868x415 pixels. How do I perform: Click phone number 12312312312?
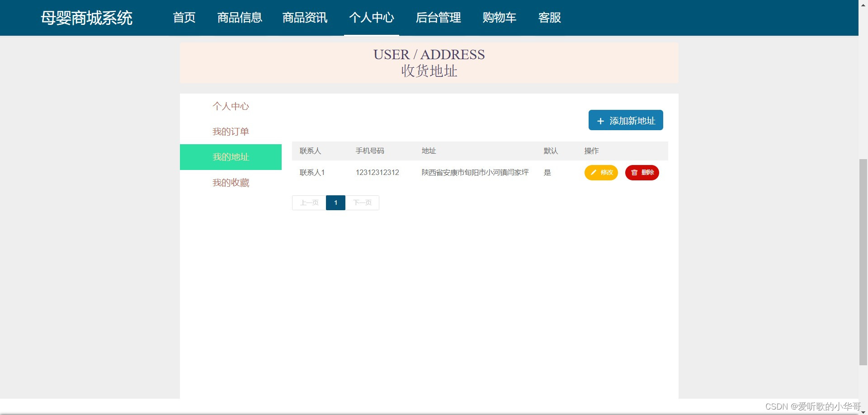377,173
